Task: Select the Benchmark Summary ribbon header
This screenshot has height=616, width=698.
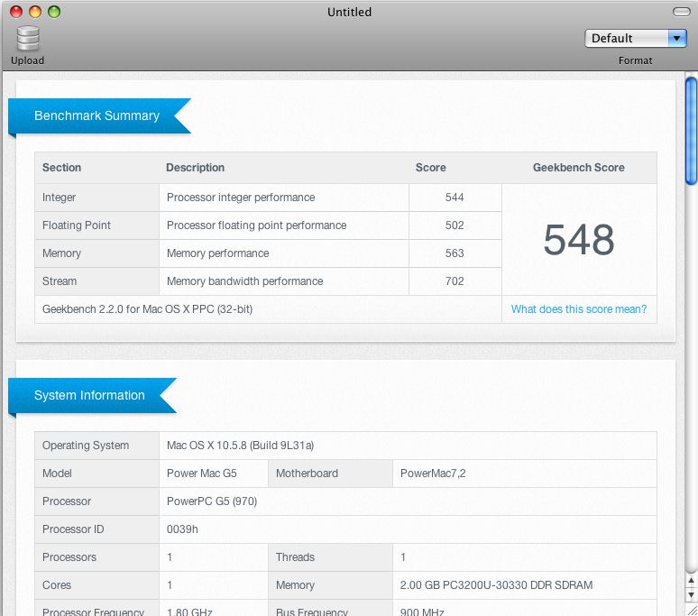Action: click(x=97, y=115)
